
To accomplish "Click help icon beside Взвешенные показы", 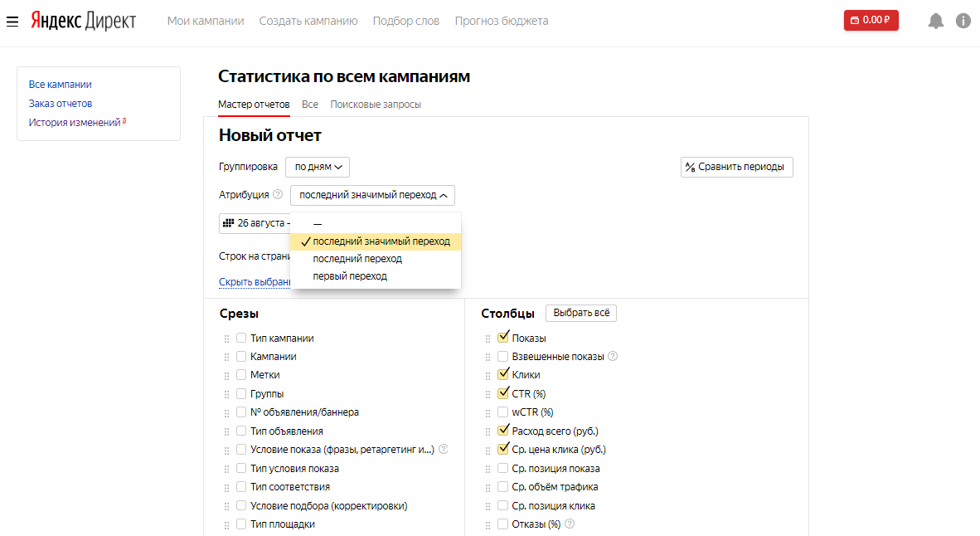I will tap(613, 357).
